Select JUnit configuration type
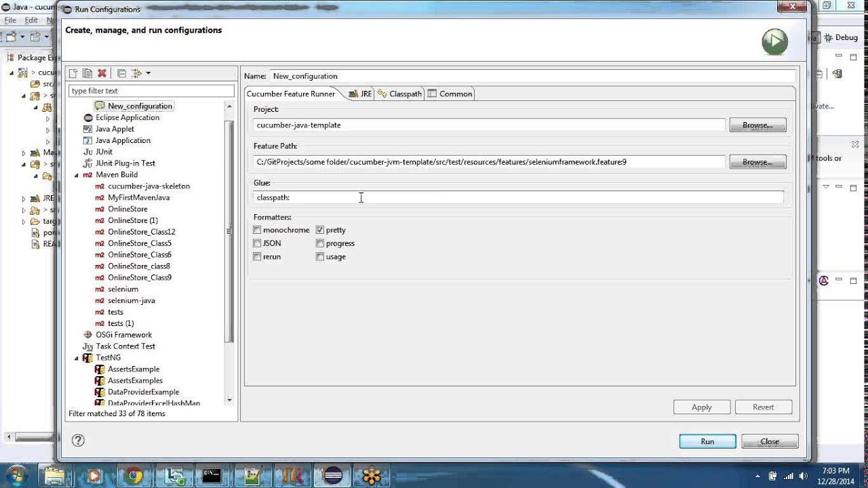Screen dimensions: 868x488 [x=104, y=152]
